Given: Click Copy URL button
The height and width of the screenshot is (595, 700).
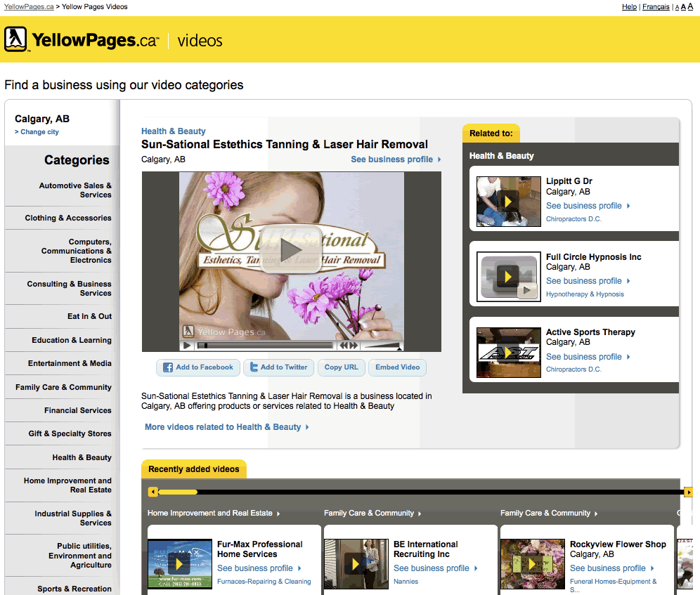Looking at the screenshot, I should 341,367.
